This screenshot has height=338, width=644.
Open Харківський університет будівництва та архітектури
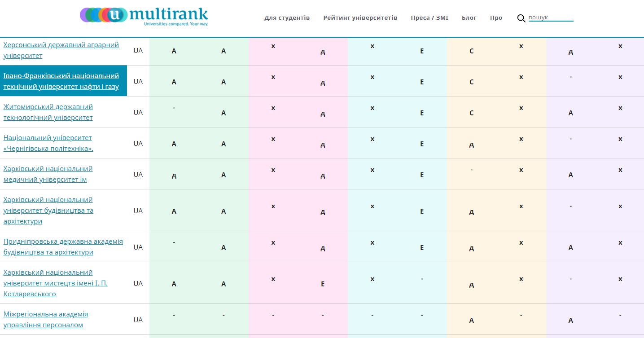pos(48,211)
